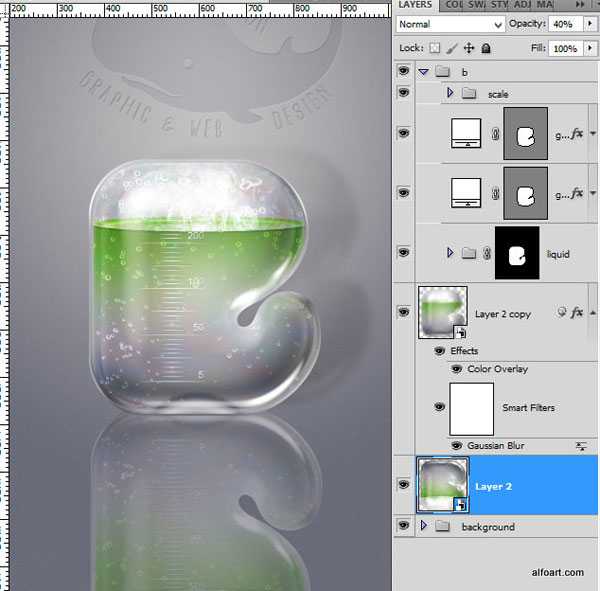Click Fill 100% input field
Image resolution: width=600 pixels, height=591 pixels.
click(566, 49)
